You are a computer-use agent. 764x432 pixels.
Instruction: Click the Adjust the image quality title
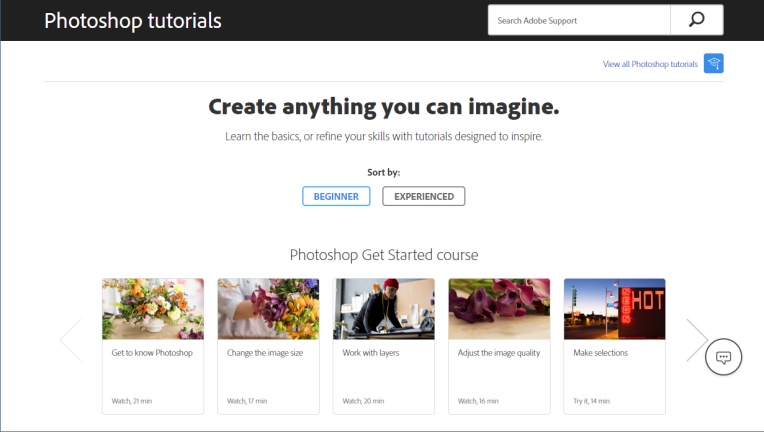coord(499,353)
